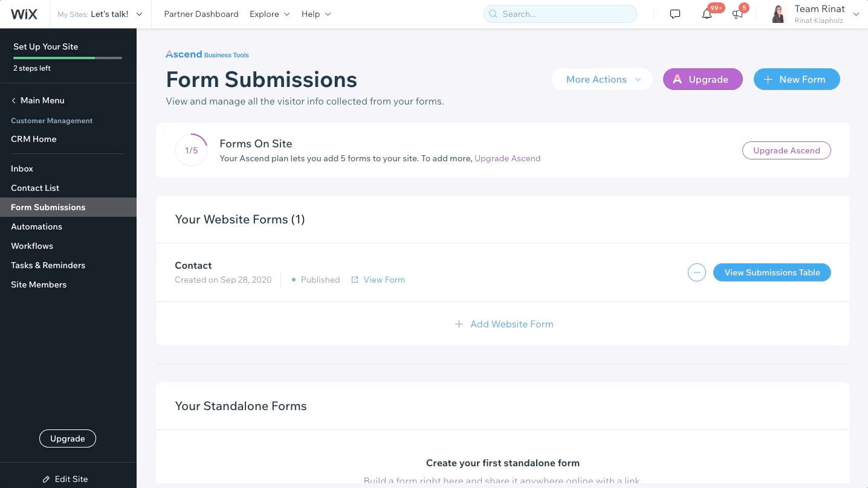Expand the Help menu

(x=316, y=14)
